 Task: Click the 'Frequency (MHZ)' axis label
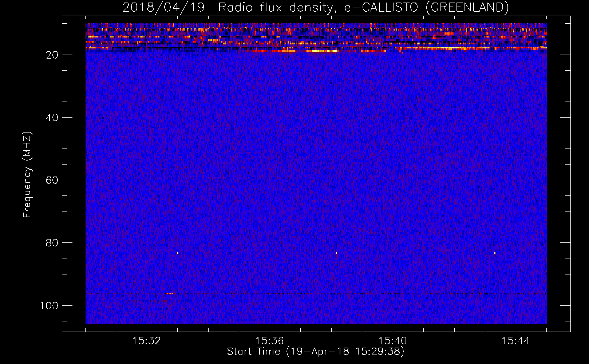point(27,175)
